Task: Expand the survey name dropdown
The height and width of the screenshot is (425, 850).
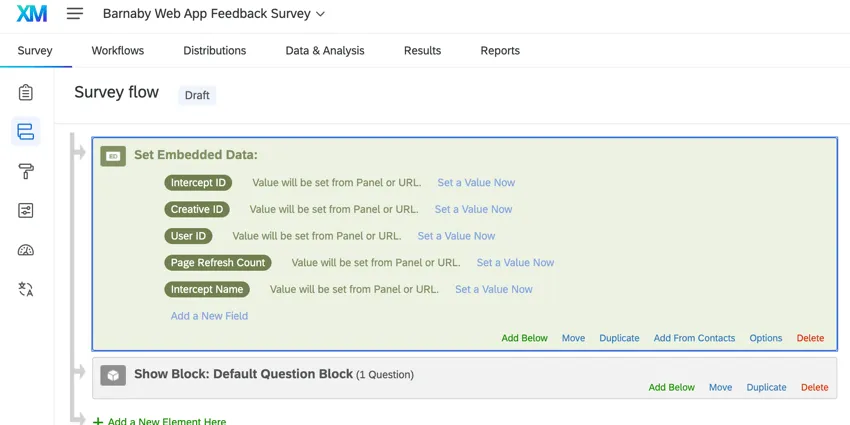Action: click(x=320, y=15)
